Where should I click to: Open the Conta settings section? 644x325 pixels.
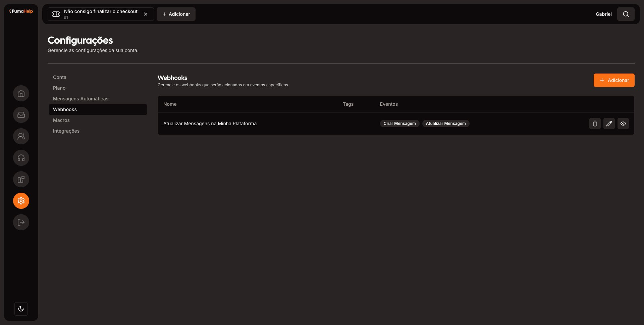pyautogui.click(x=98, y=77)
